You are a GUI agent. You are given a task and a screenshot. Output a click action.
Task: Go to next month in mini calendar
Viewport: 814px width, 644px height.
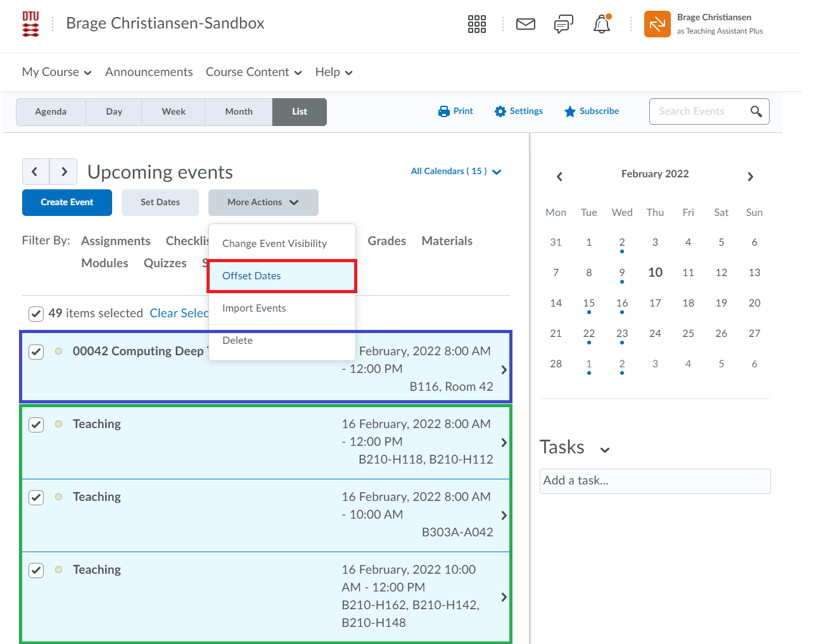(x=750, y=177)
